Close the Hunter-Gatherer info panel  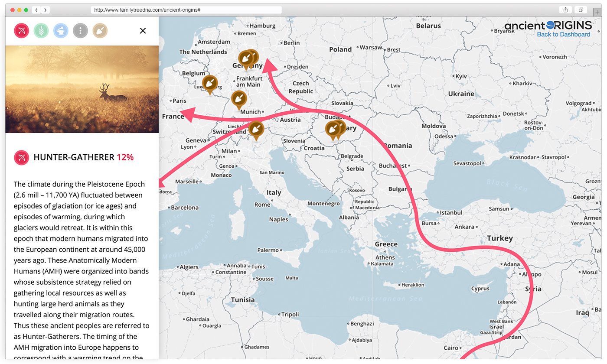click(143, 31)
